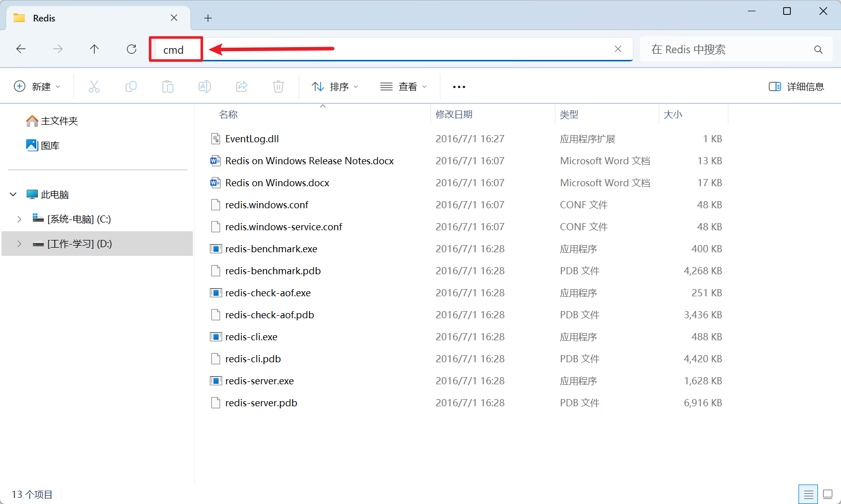Click the Share toolbar icon
841x504 pixels.
(242, 86)
